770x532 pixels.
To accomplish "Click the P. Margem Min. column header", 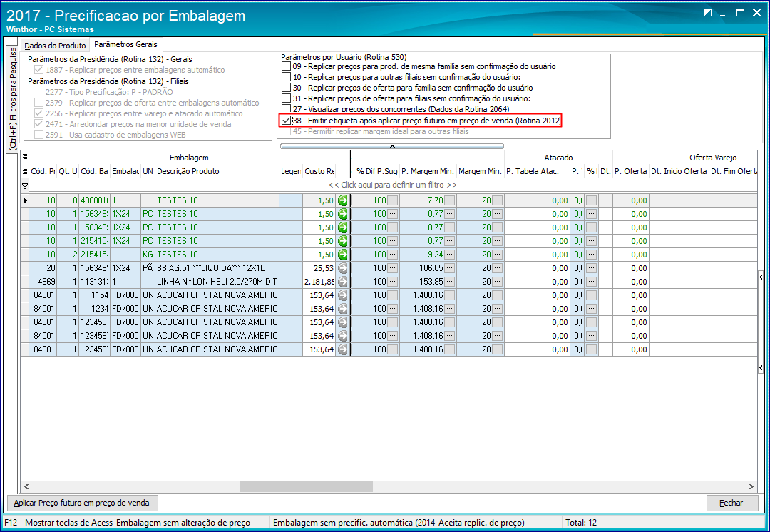I will coord(428,171).
